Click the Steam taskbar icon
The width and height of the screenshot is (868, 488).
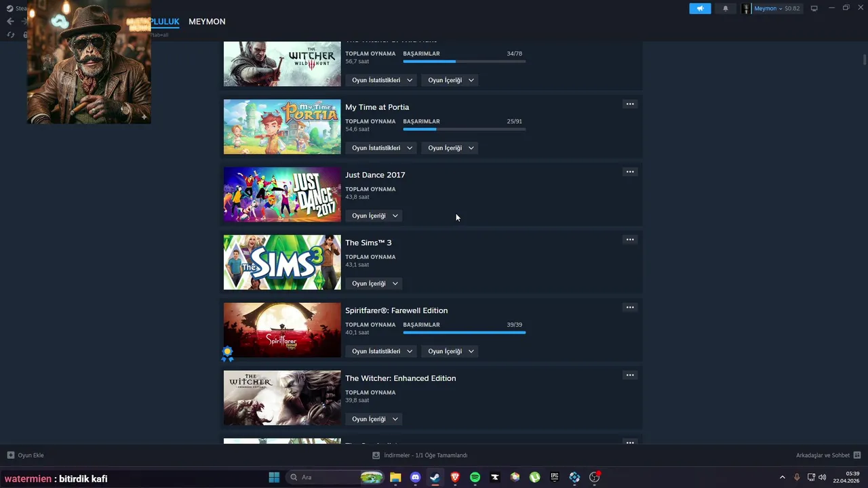pos(435,477)
